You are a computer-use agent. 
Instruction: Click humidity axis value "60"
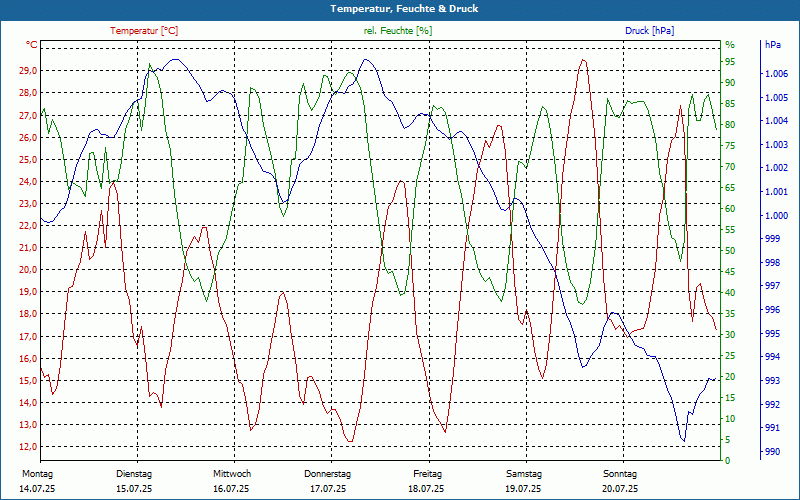pos(730,209)
